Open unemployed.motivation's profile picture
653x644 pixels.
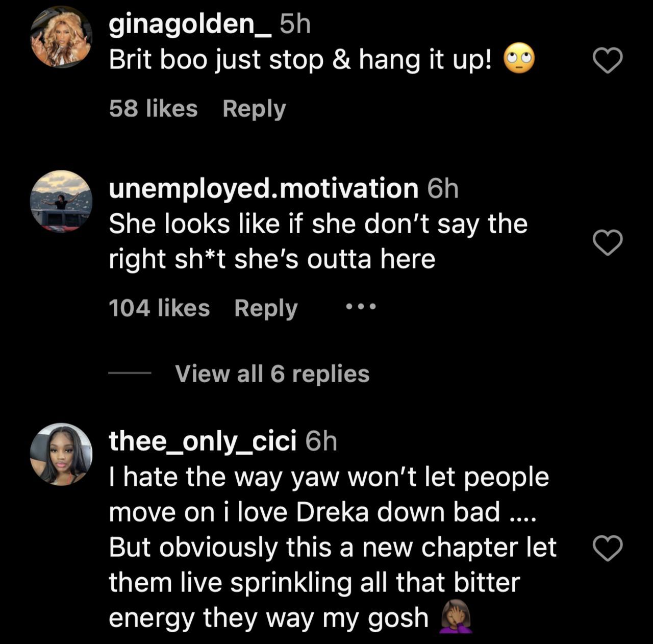pyautogui.click(x=61, y=202)
